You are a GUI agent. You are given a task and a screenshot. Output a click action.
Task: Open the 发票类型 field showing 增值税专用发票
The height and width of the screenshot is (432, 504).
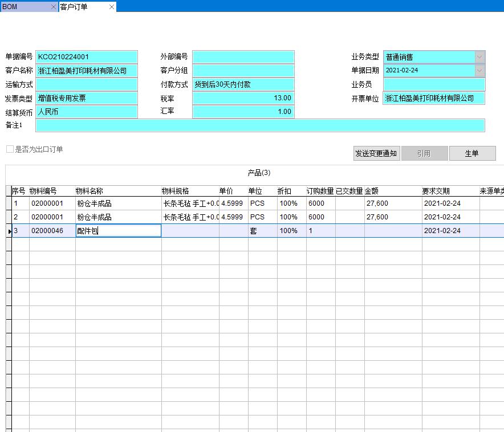pyautogui.click(x=86, y=97)
